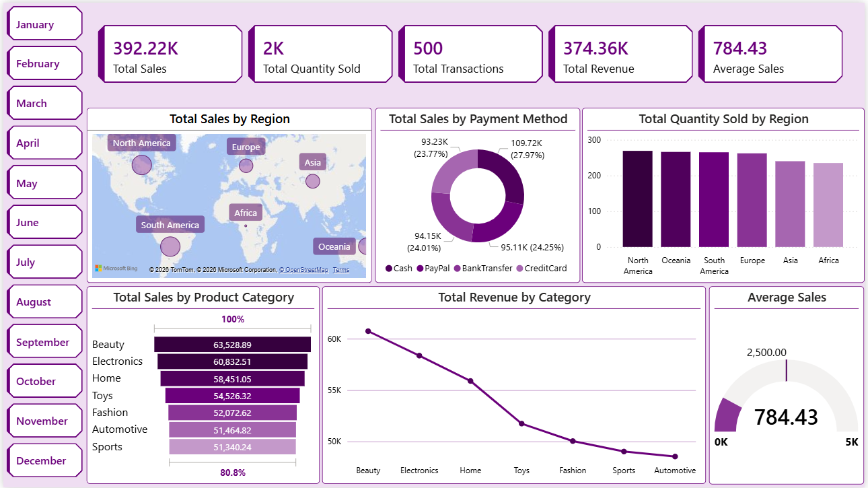Toggle the December month filter
Screen dimensions: 868x488
pos(44,460)
